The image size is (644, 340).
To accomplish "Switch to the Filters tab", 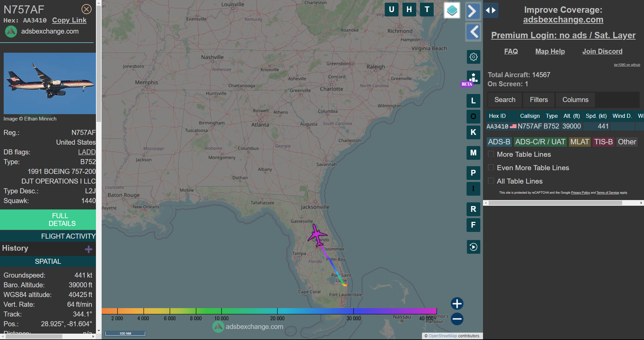I will pos(539,100).
